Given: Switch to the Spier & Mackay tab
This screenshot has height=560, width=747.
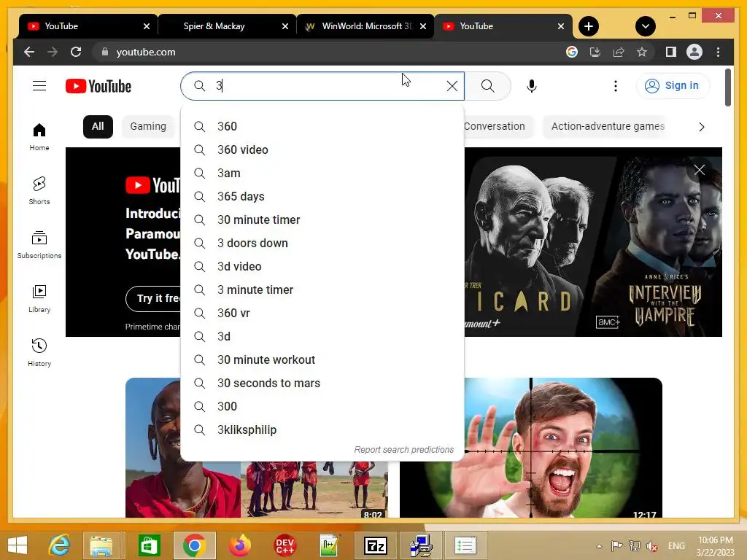Looking at the screenshot, I should (x=226, y=26).
